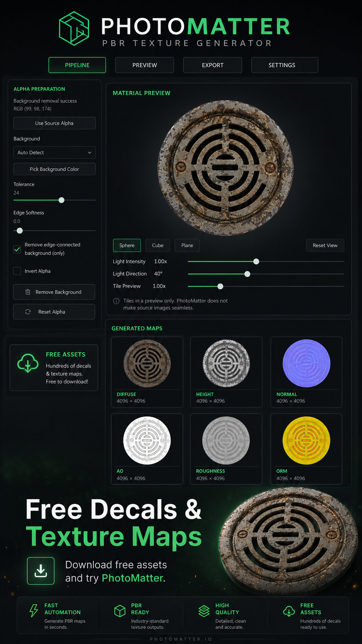The width and height of the screenshot is (362, 644).
Task: Enable the Invert Alpha checkbox
Action: tap(17, 271)
